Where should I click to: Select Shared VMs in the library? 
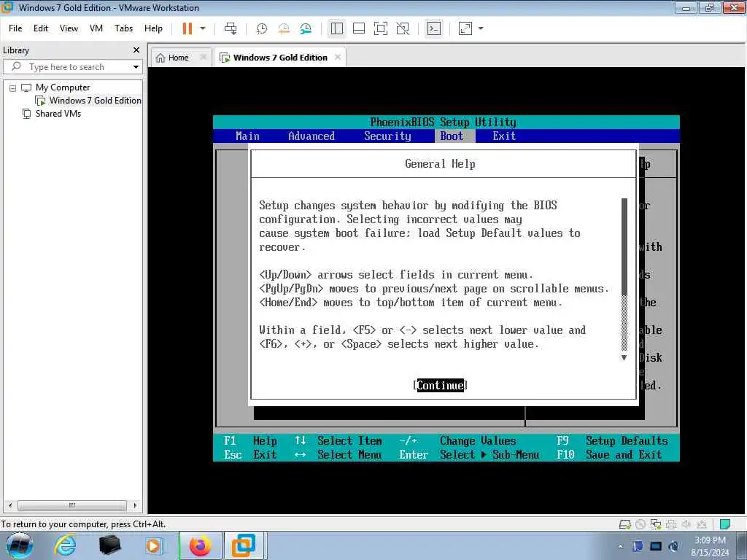58,114
